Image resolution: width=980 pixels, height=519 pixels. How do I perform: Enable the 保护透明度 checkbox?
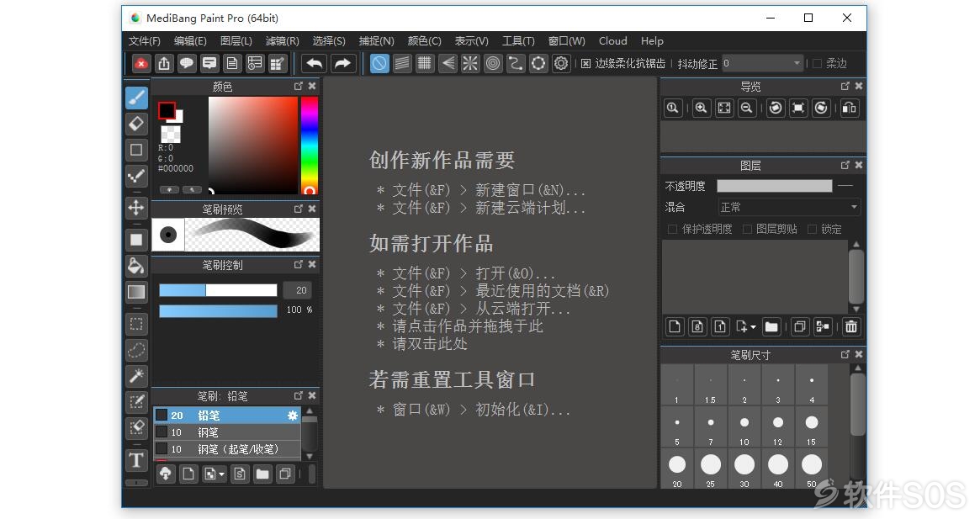[672, 230]
